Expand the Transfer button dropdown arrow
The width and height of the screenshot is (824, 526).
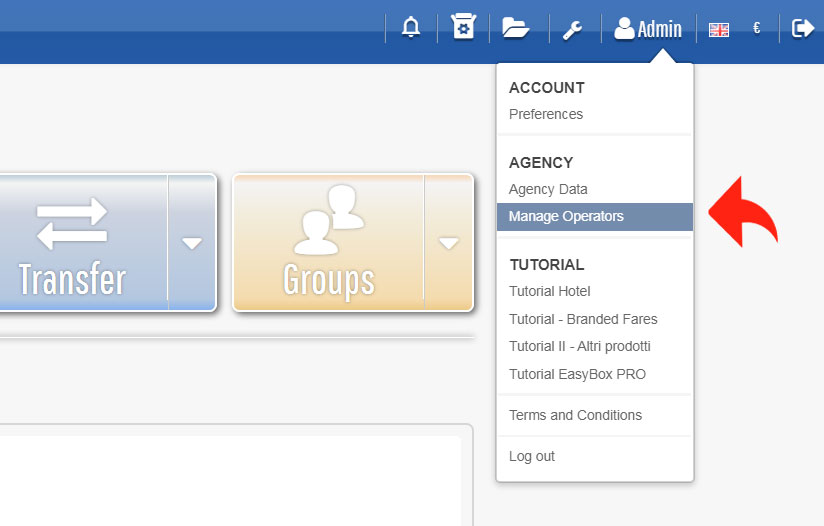192,243
